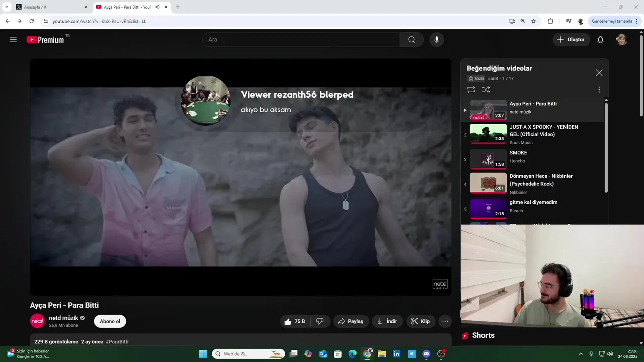The image size is (644, 362).
Task: Open playlist three-dot options menu
Action: point(599,89)
